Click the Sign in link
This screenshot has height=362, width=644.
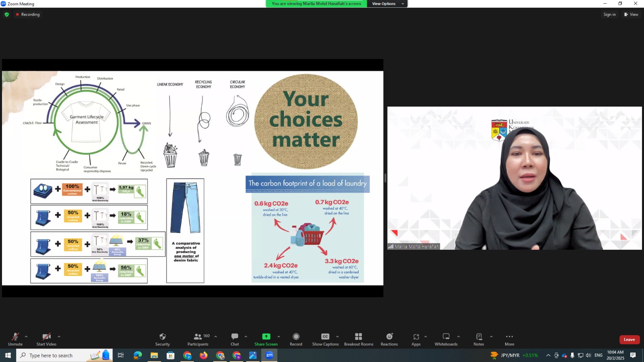[x=609, y=14]
